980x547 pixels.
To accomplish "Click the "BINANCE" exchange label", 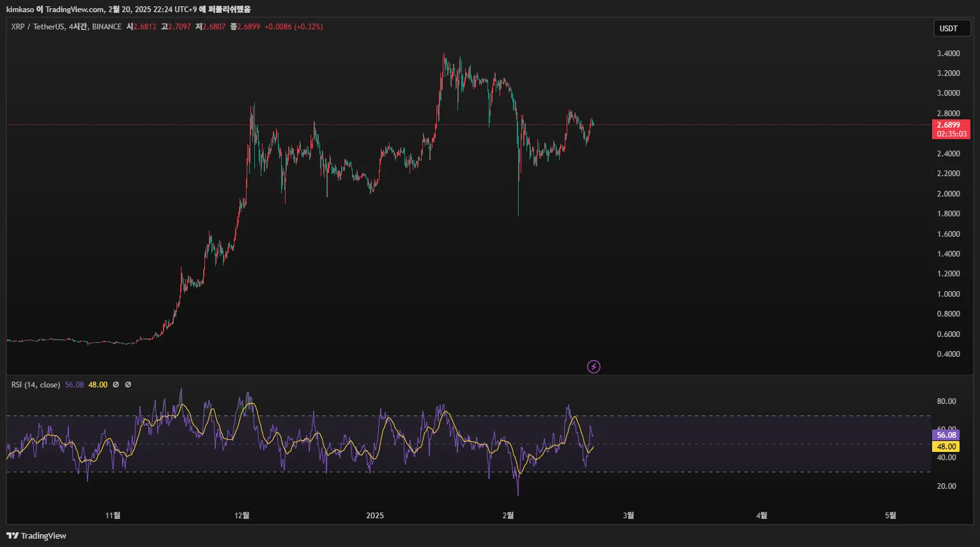I will point(107,27).
